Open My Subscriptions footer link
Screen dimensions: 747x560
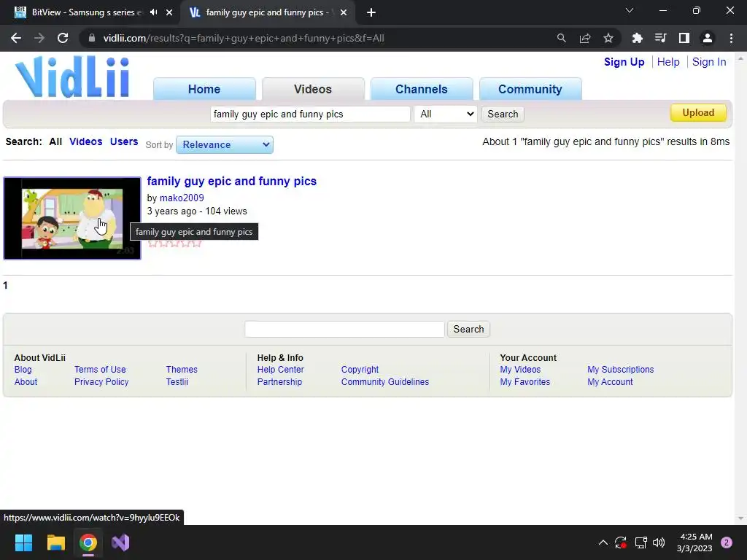(620, 370)
